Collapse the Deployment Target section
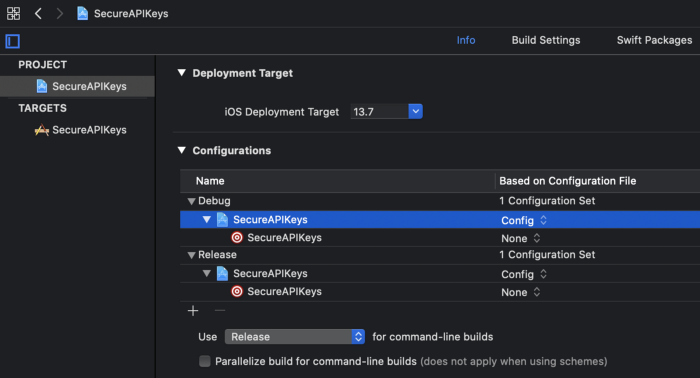Screen dimensions: 700x378 coord(182,73)
